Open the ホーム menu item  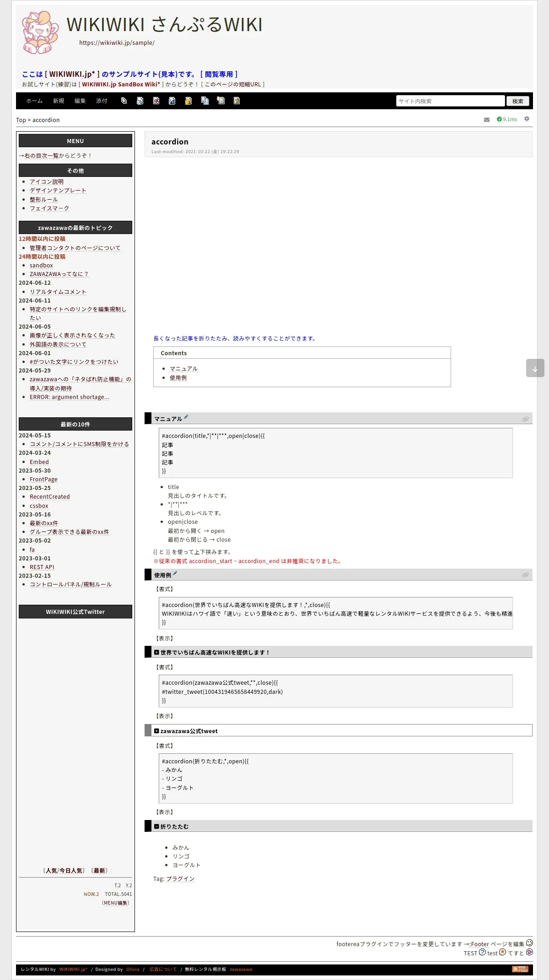click(x=34, y=101)
